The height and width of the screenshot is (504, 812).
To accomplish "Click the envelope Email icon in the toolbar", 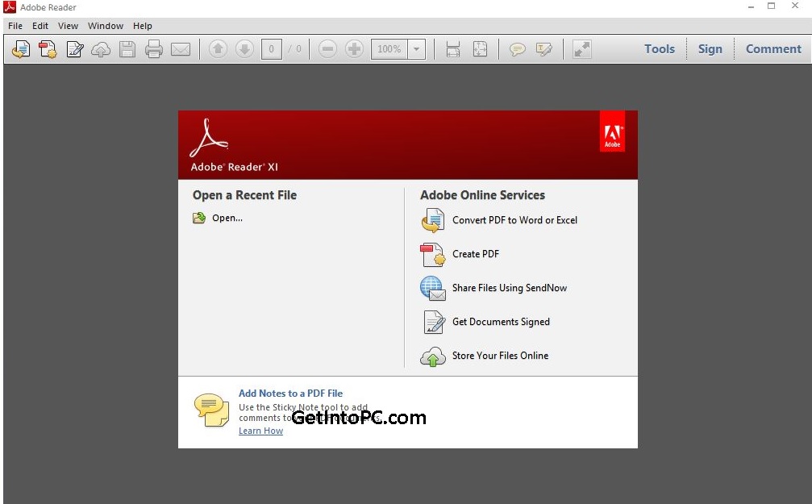I will pyautogui.click(x=181, y=49).
